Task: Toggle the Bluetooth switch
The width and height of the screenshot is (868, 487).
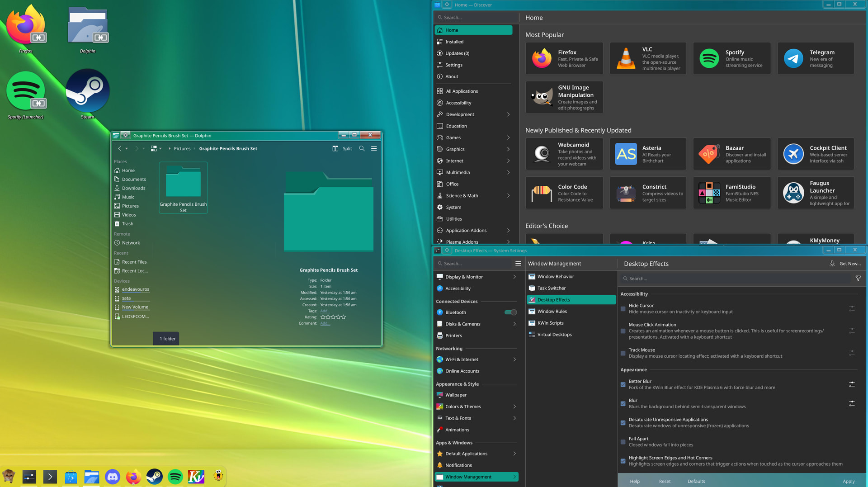Action: [x=510, y=312]
